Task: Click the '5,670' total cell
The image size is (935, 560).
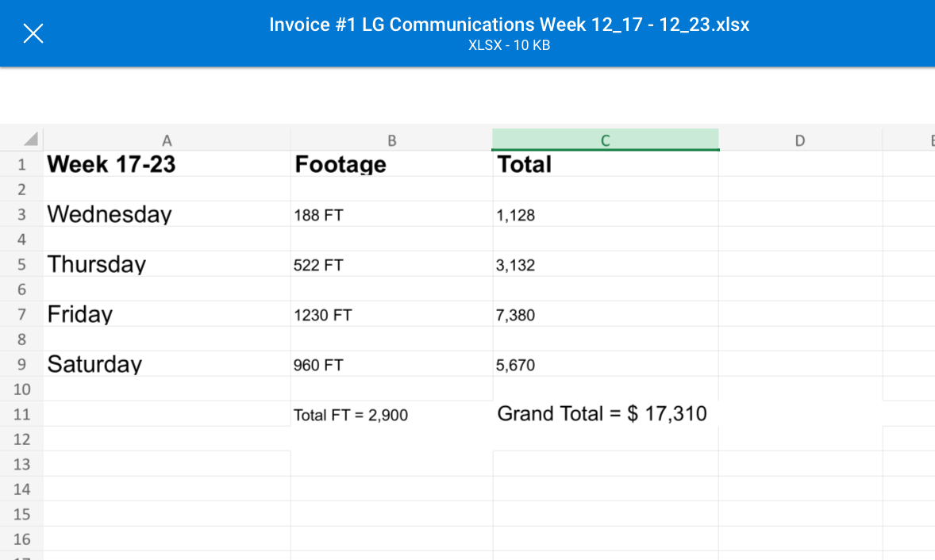Action: 606,364
